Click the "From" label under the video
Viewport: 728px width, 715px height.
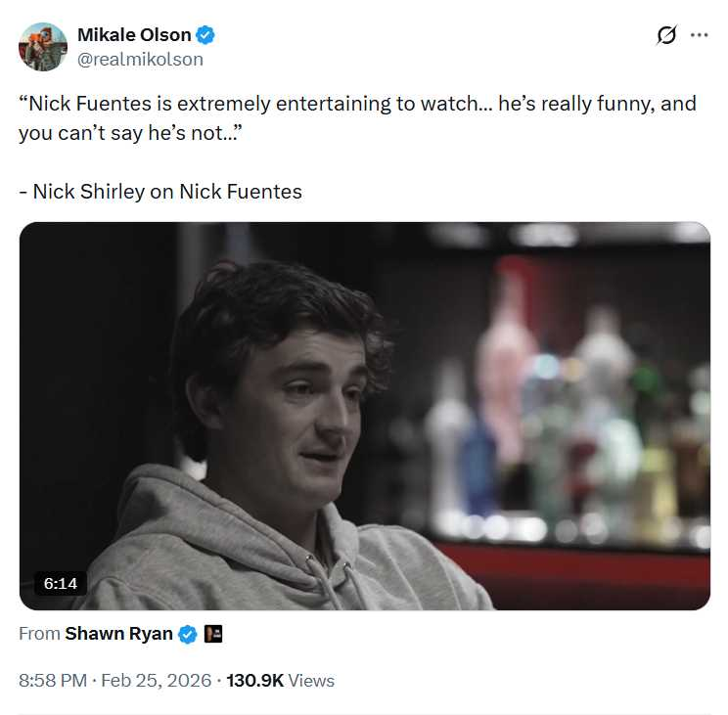pyautogui.click(x=39, y=634)
